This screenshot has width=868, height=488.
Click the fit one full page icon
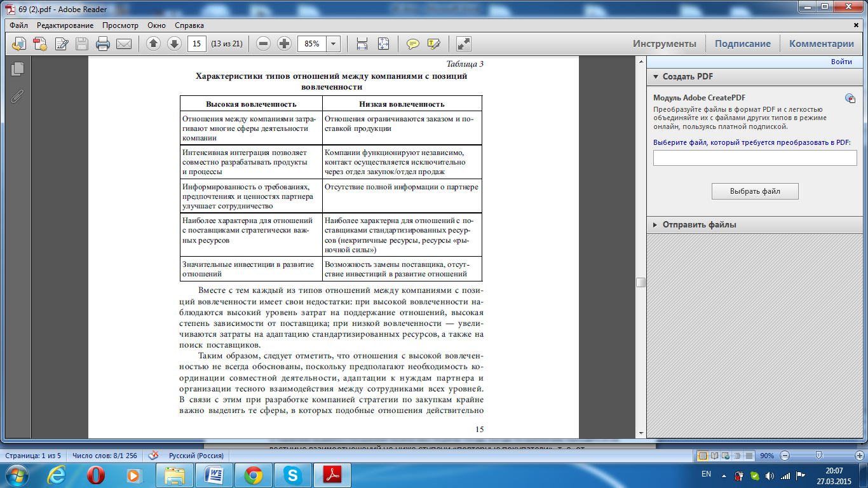tap(383, 44)
